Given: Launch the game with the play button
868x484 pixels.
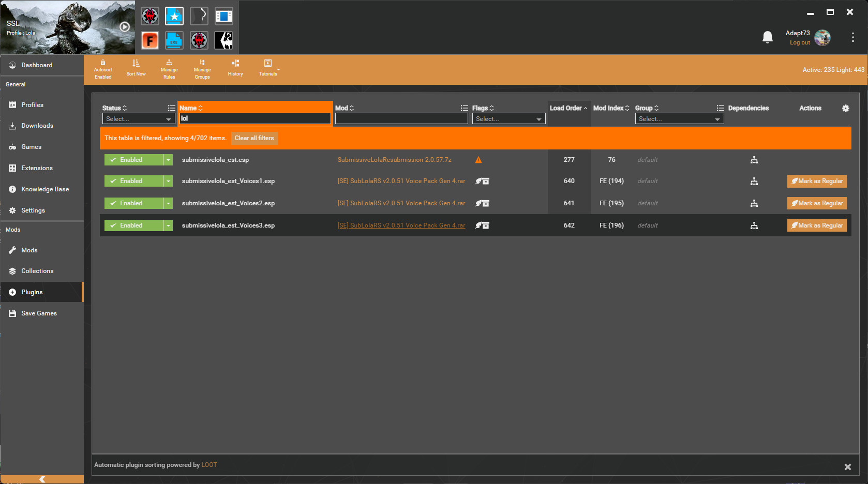Looking at the screenshot, I should (125, 27).
